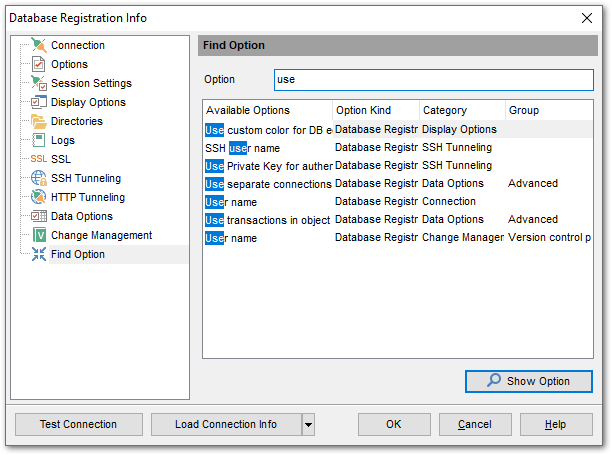Select Find Option in the tree
This screenshot has height=455, width=612.
point(78,254)
